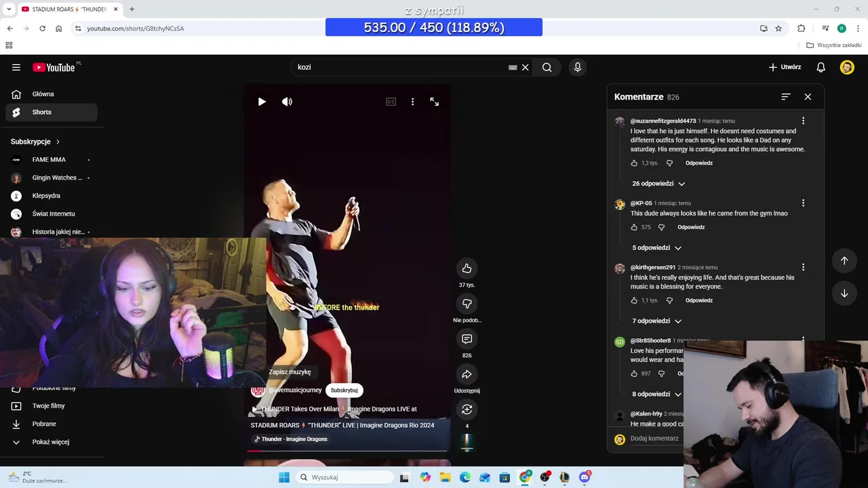This screenshot has width=868, height=488.
Task: Expand the Subskrypcje section
Action: click(x=35, y=142)
